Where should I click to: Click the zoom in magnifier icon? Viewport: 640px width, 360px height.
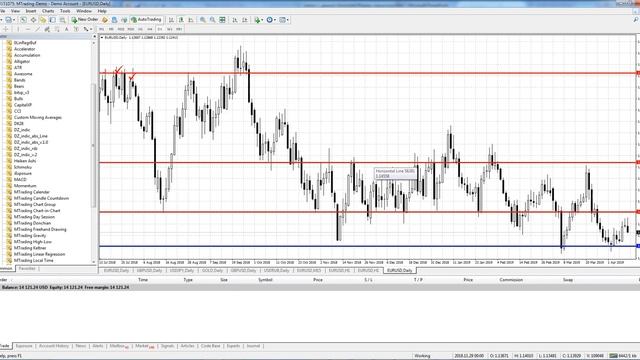pyautogui.click(x=202, y=20)
